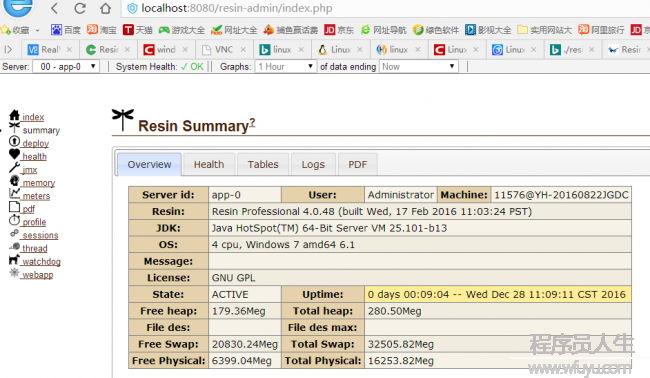This screenshot has width=650, height=378.
Task: Click the GNU GPL license value
Action: [233, 278]
